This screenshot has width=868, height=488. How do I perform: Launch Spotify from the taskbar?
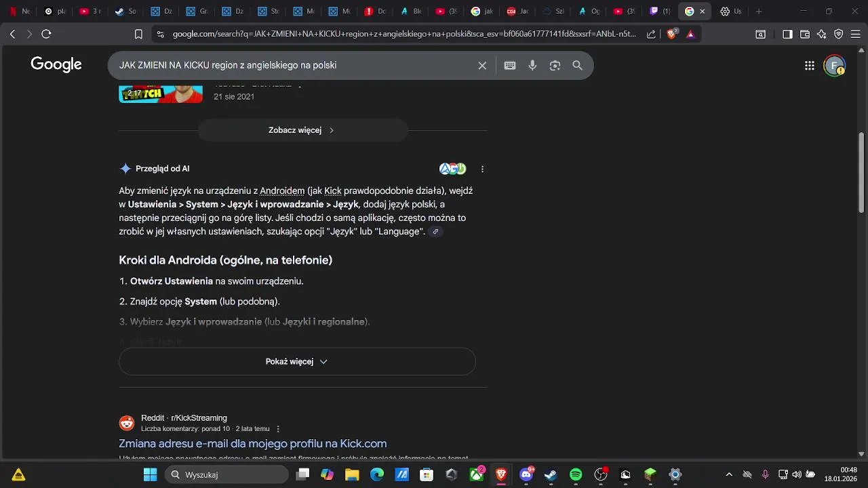[x=576, y=474]
